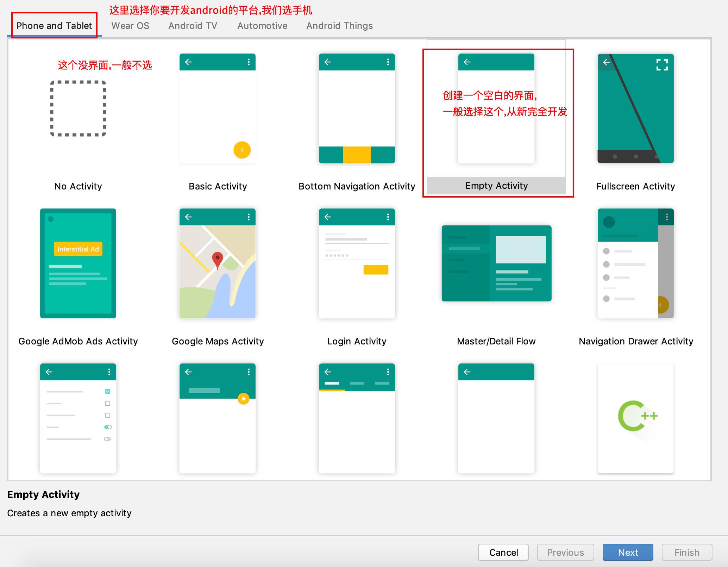Choose the Fullscreen Activity template thumbnail
This screenshot has width=728, height=567.
[x=636, y=108]
